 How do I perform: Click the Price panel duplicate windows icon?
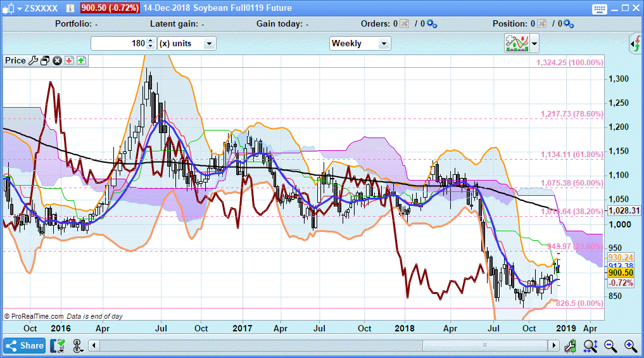pyautogui.click(x=45, y=61)
